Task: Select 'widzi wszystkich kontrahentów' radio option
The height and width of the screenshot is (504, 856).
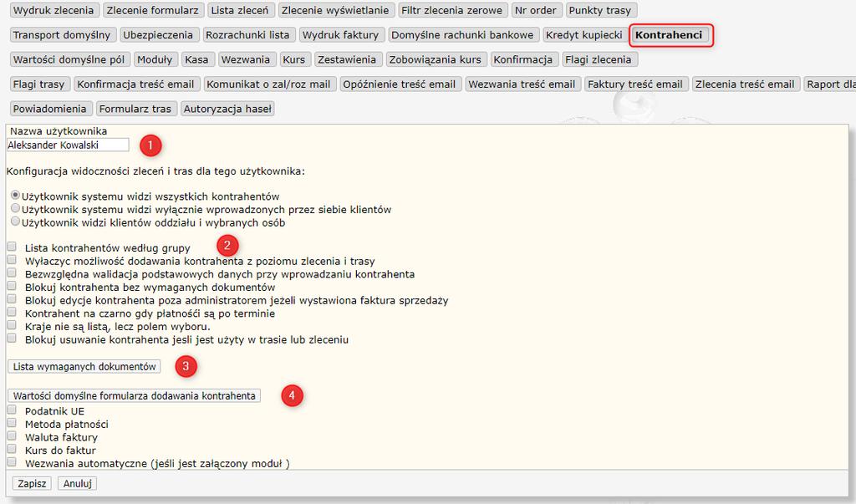Action: pyautogui.click(x=16, y=195)
